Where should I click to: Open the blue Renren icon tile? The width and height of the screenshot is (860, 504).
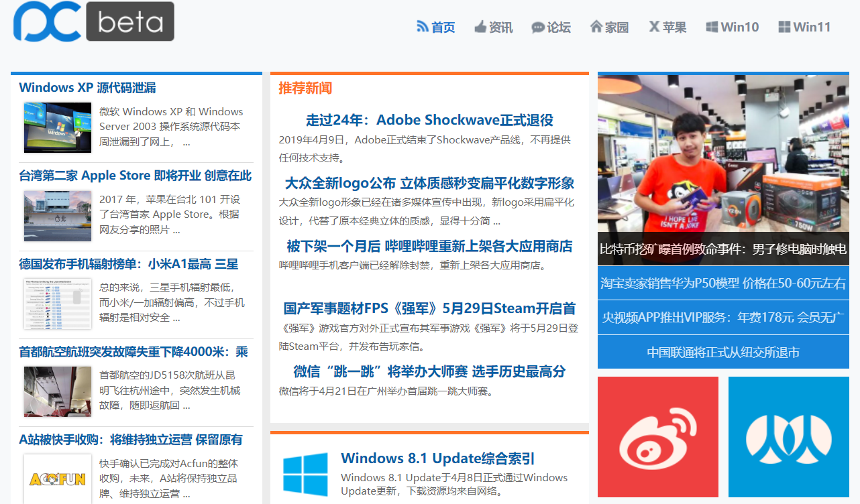[x=788, y=437]
